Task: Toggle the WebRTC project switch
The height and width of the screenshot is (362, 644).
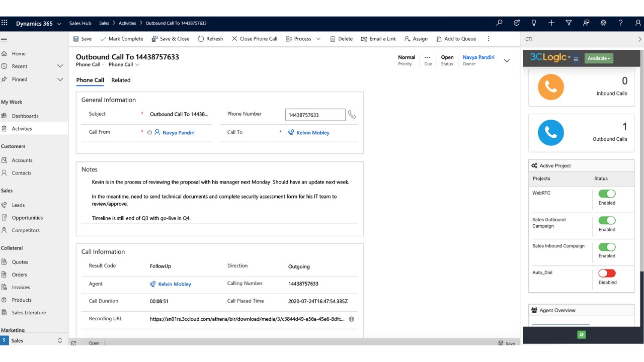Action: pos(607,194)
